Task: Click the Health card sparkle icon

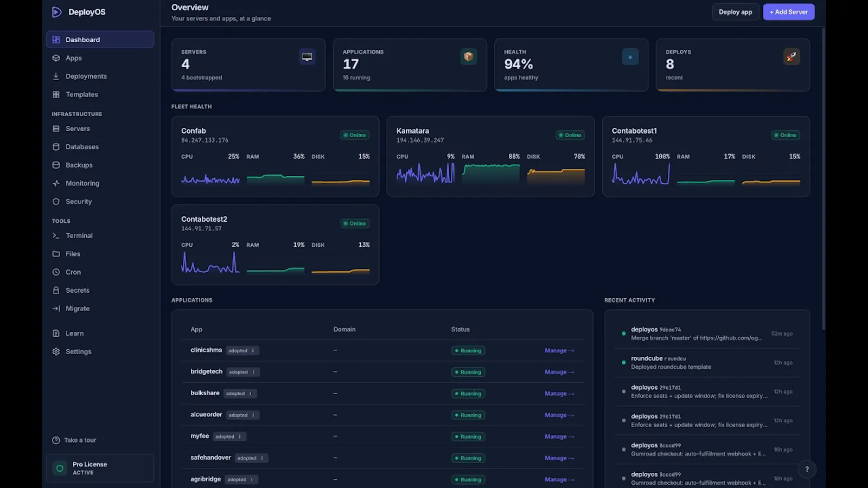Action: coord(630,56)
